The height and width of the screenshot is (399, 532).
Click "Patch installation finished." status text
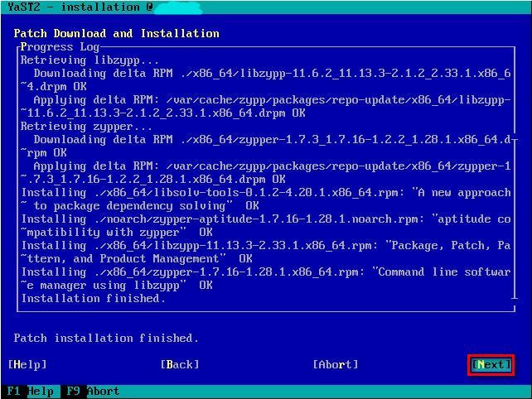click(106, 339)
